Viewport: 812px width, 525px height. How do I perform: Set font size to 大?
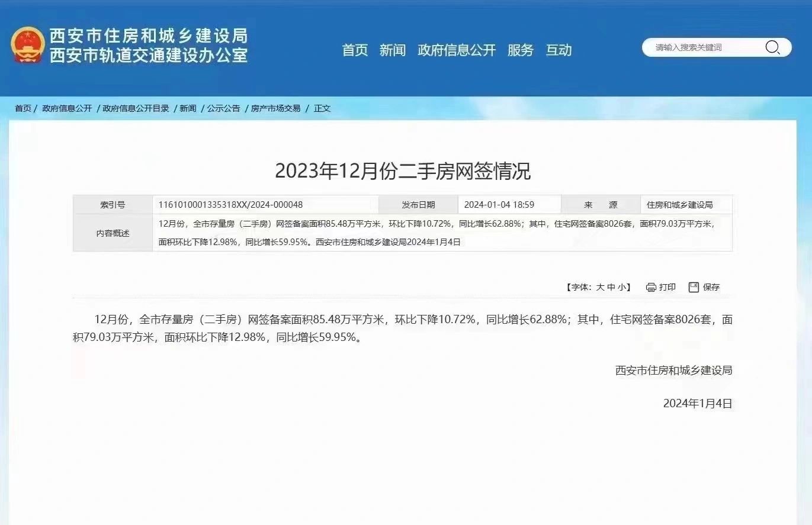(600, 287)
